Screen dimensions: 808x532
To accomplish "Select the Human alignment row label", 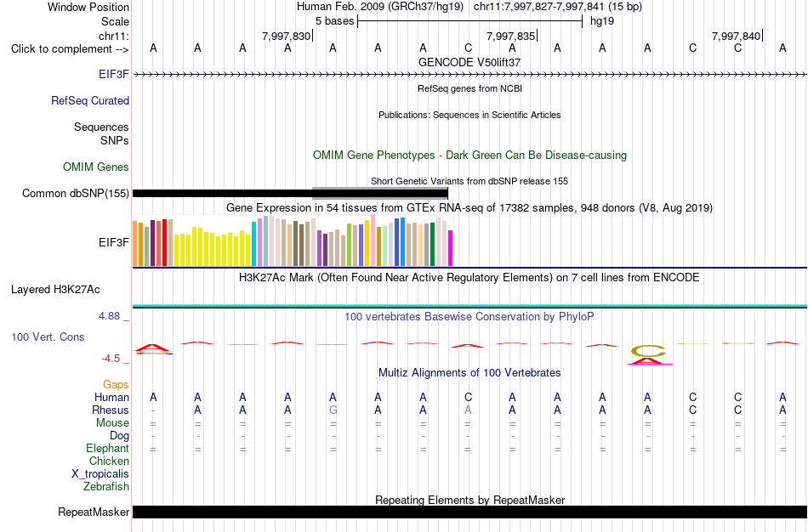I will (111, 397).
